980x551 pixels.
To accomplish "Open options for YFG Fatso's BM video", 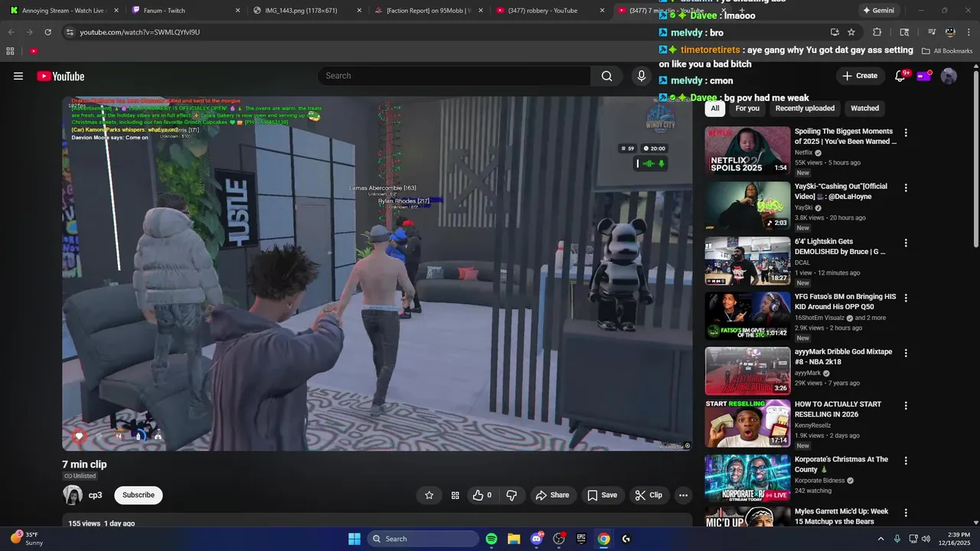I will pos(906,298).
